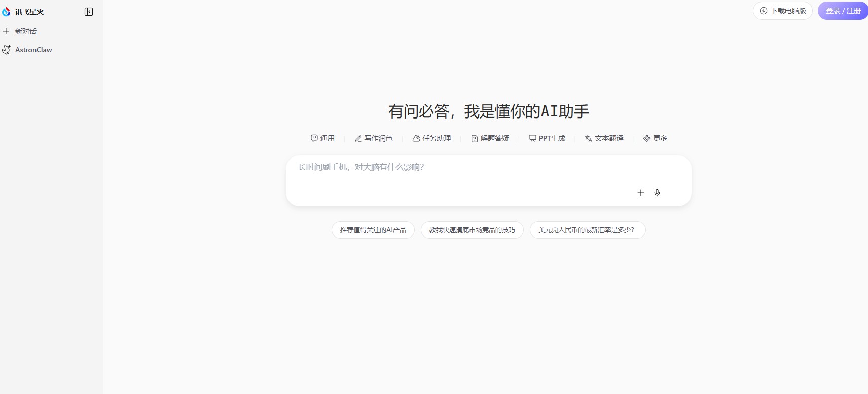This screenshot has width=868, height=394.
Task: Choose suggestion 推荐值得关注的AI产品
Action: pos(373,230)
